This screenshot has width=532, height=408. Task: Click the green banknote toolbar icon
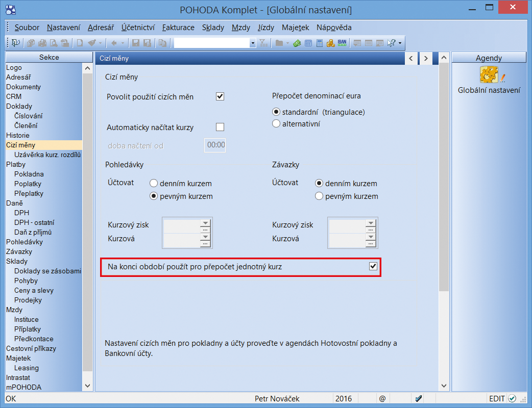pyautogui.click(x=297, y=43)
